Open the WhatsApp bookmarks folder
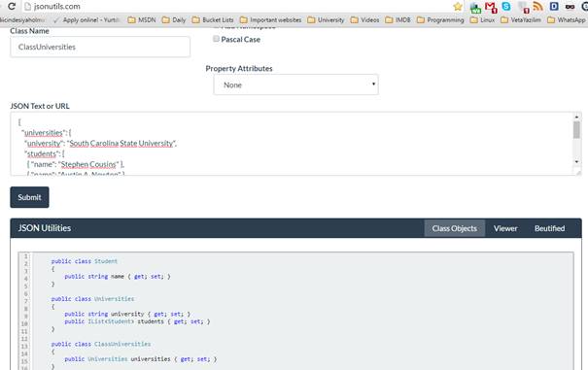Viewport: 588px width, 370px height. (x=567, y=19)
